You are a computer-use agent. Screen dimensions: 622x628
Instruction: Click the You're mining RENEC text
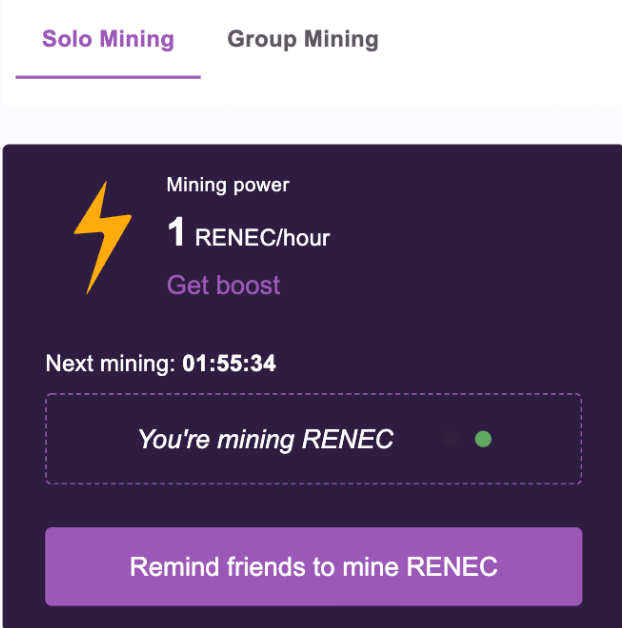[x=265, y=439]
